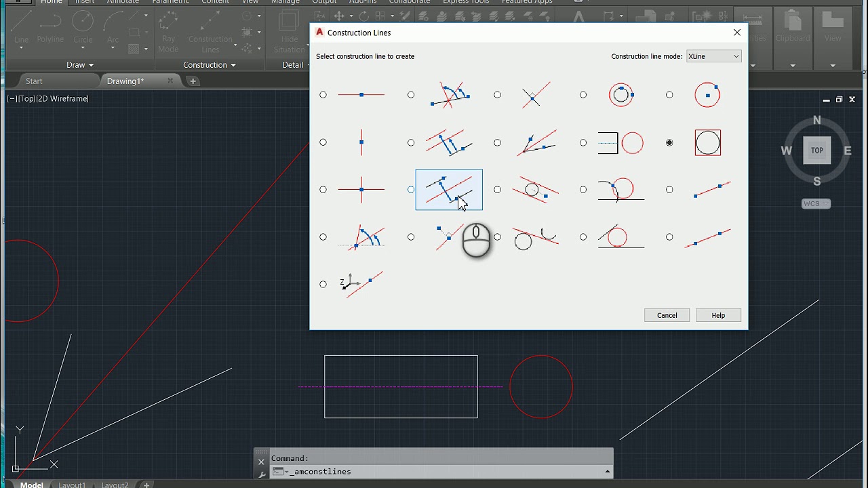The height and width of the screenshot is (488, 868).
Task: Click the TOP face of the ViewCube
Action: coord(817,150)
